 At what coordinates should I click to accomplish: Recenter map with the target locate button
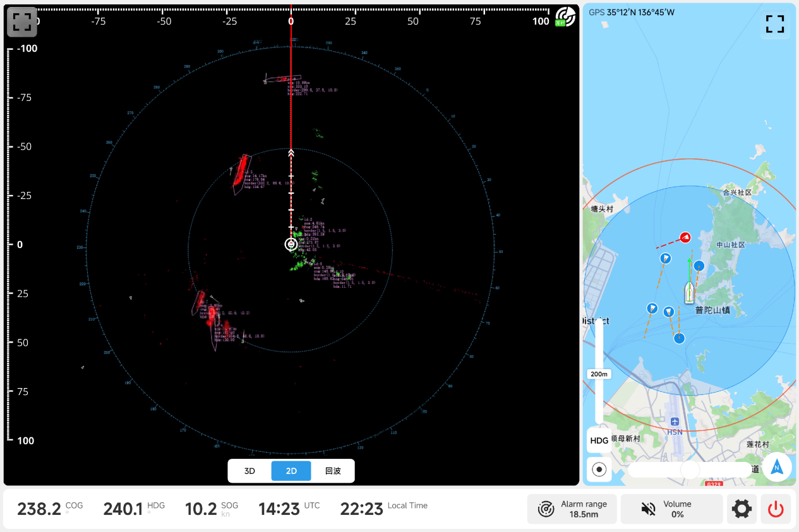pos(599,470)
